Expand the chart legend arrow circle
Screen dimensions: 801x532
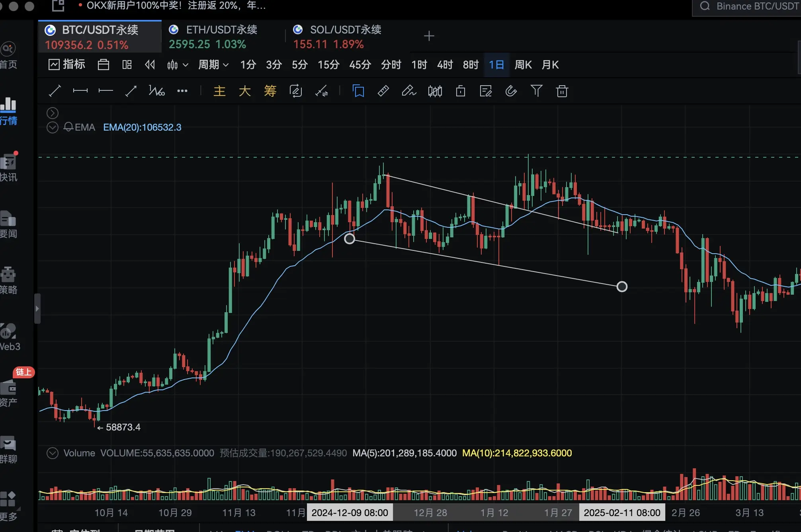point(53,113)
